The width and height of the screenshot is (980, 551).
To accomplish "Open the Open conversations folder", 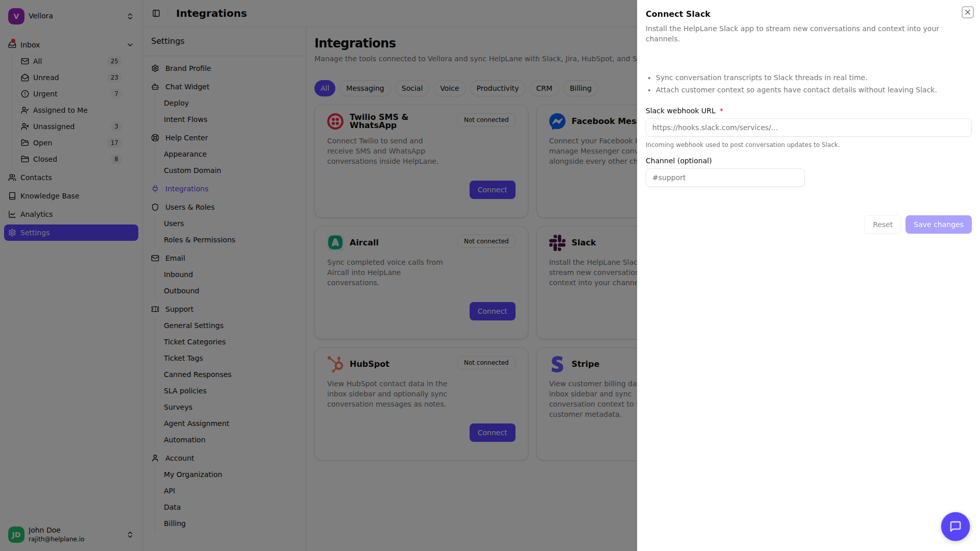I will pyautogui.click(x=71, y=143).
